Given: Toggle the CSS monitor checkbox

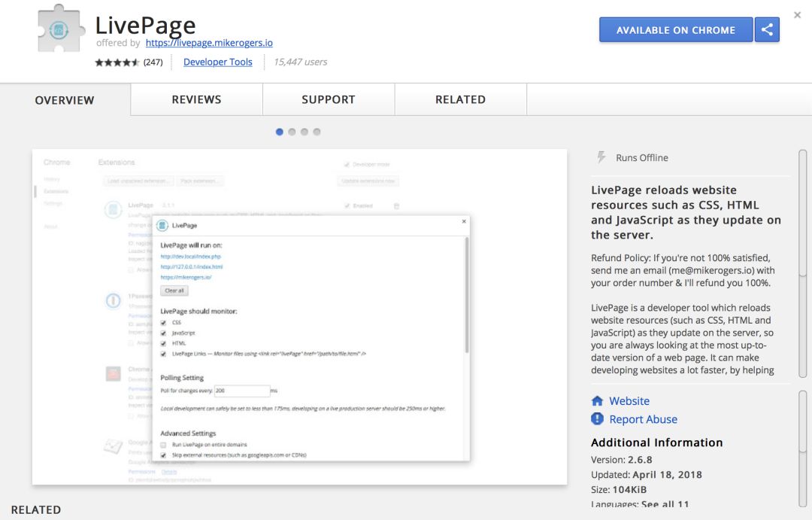Looking at the screenshot, I should [x=164, y=323].
